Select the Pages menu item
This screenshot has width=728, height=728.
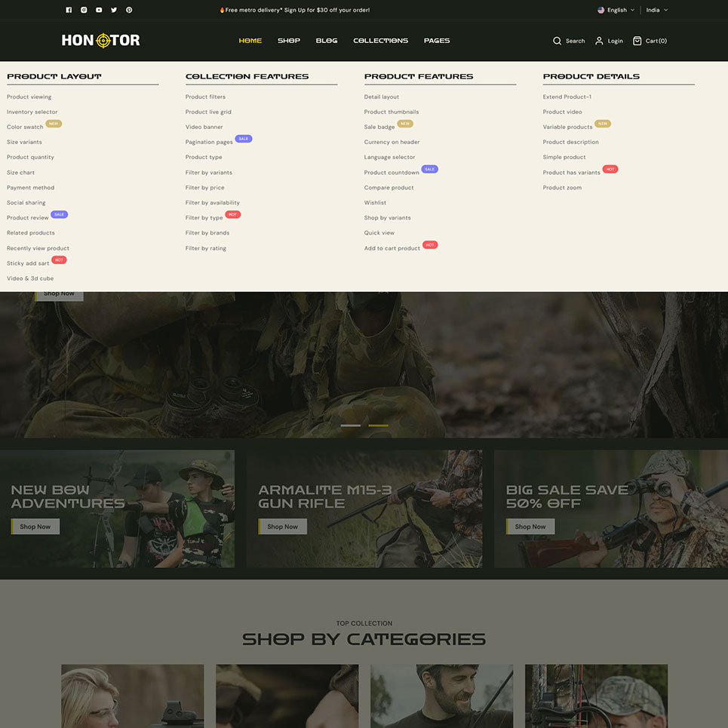pyautogui.click(x=436, y=41)
